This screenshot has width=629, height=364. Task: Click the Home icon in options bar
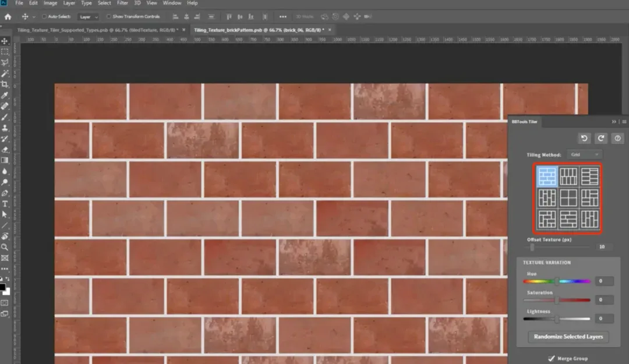click(8, 16)
